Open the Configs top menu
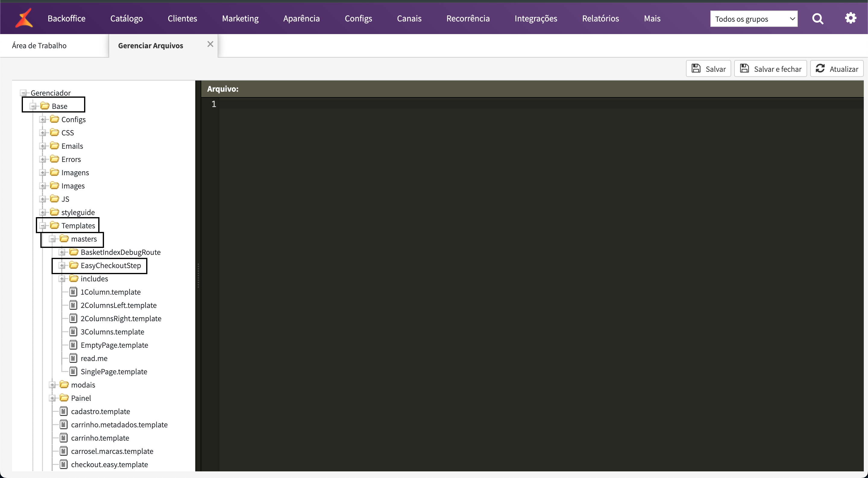 coord(358,18)
